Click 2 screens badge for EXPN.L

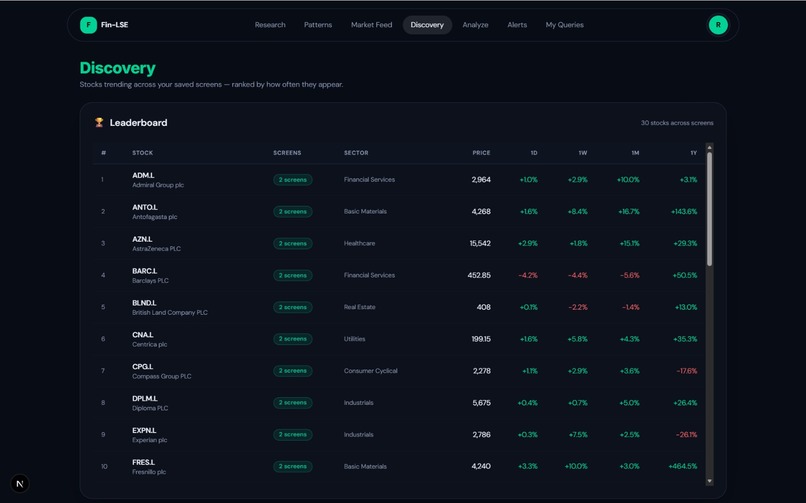[292, 435]
